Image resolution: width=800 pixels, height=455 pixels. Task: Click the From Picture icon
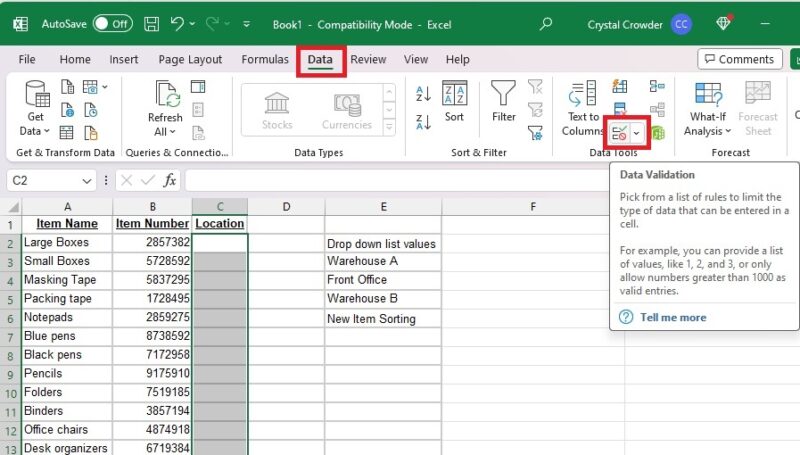(90, 87)
